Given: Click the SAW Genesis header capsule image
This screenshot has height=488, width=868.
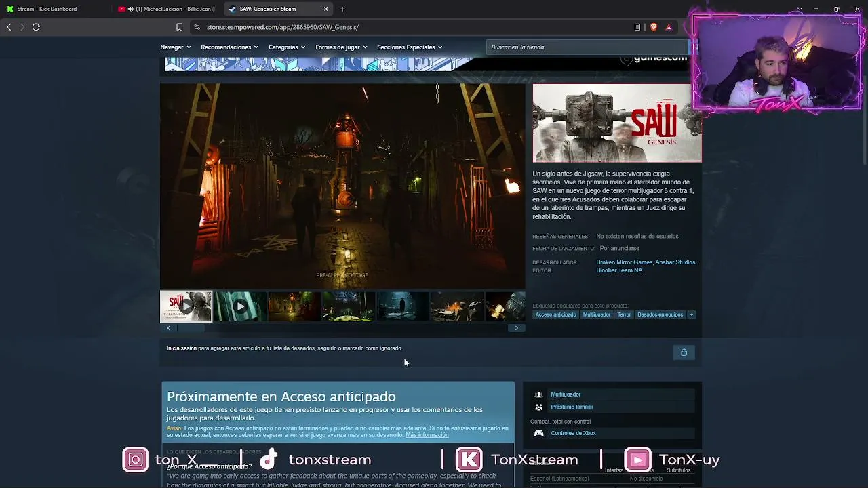Looking at the screenshot, I should click(617, 123).
